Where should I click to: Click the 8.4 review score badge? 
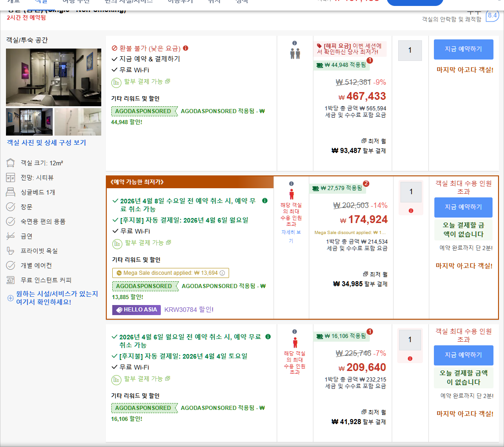pyautogui.click(x=492, y=15)
